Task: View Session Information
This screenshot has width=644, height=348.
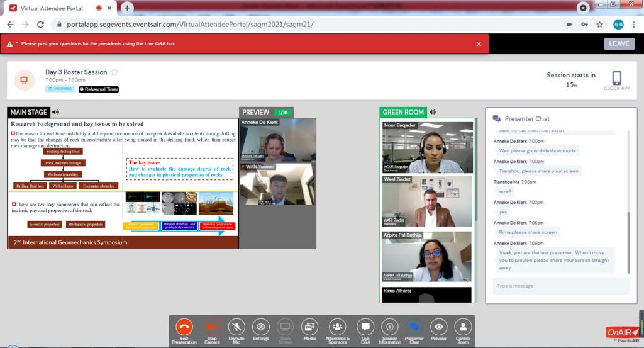Action: click(390, 330)
